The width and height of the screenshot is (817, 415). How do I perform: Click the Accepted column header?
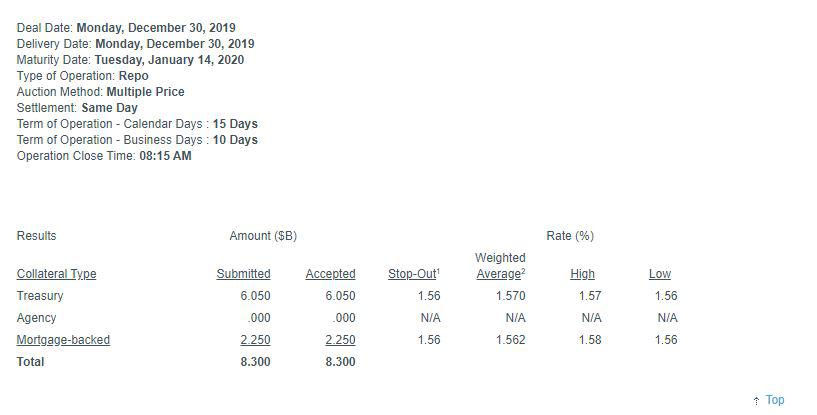[x=330, y=274]
